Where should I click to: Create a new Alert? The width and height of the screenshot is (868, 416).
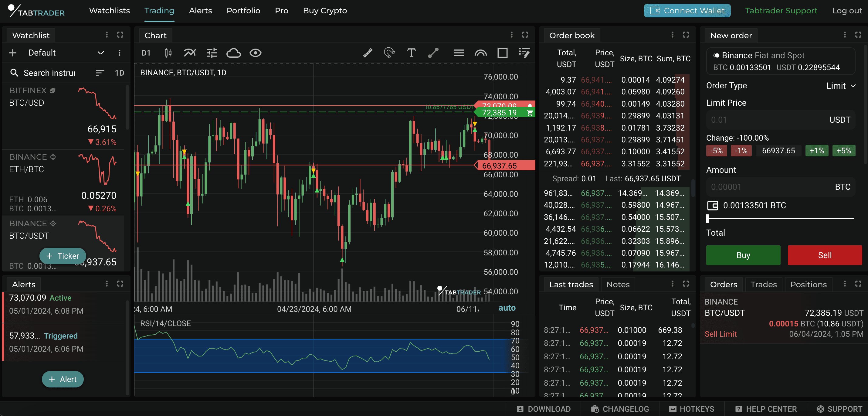point(63,379)
